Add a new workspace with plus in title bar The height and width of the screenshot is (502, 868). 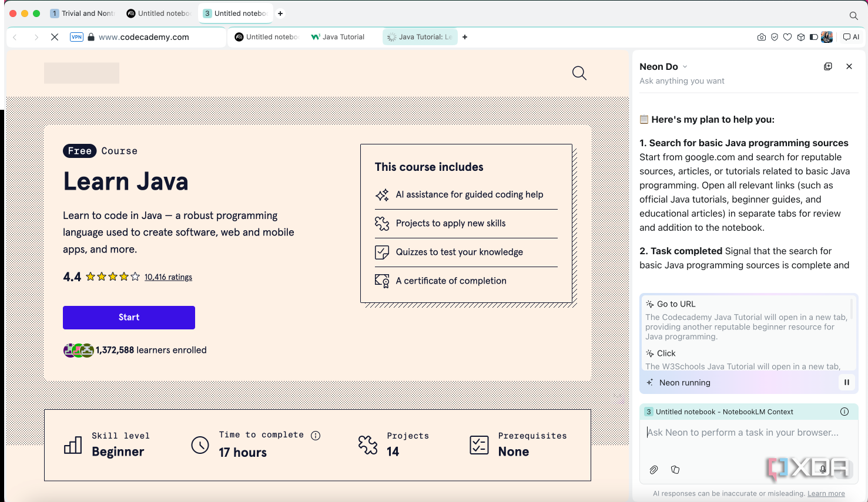[280, 14]
